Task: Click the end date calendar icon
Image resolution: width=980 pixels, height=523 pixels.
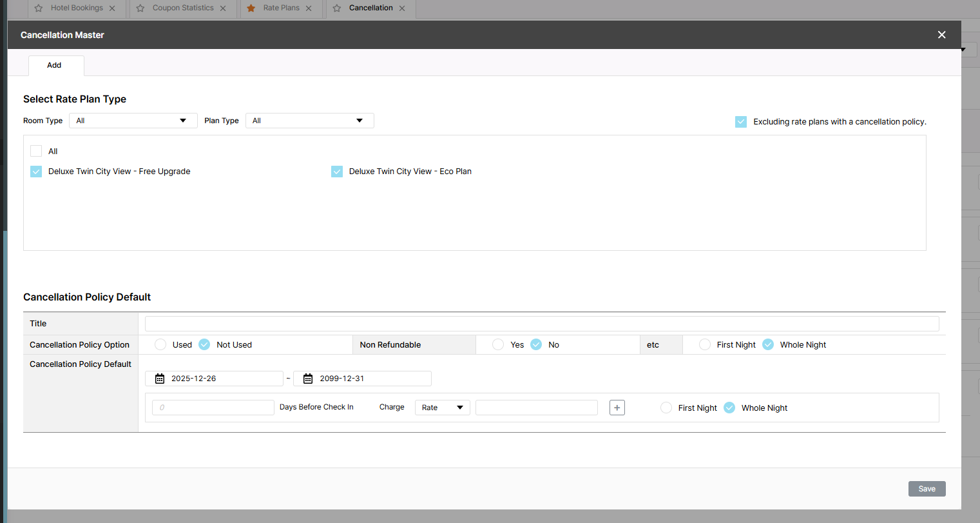Action: (308, 379)
